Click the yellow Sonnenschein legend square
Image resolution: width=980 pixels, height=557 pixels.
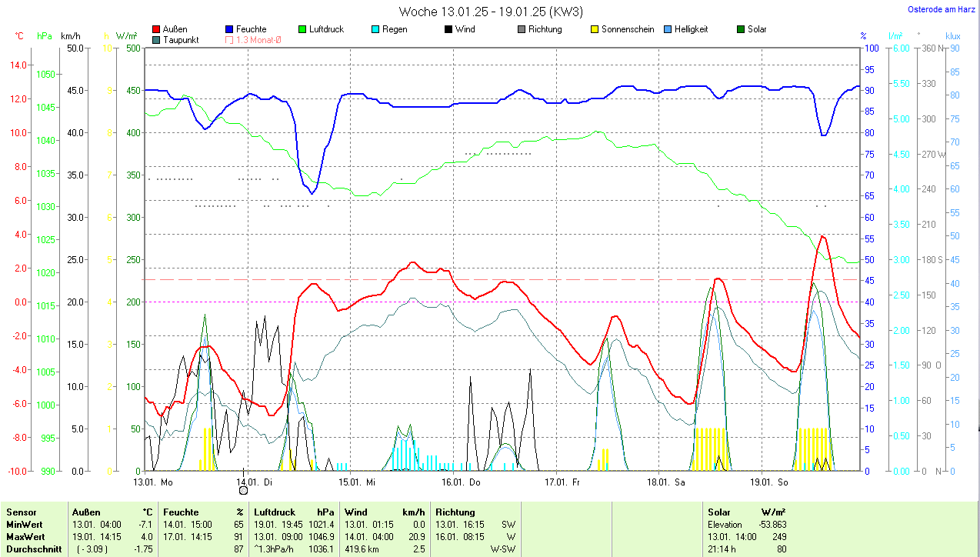pyautogui.click(x=595, y=29)
